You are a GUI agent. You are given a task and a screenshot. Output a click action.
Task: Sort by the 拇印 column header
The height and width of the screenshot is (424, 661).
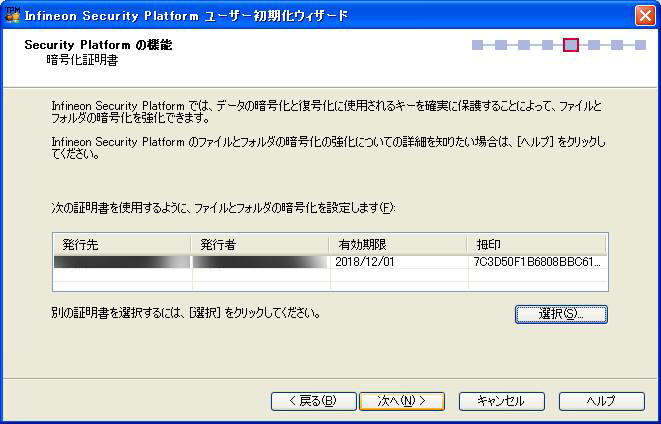[537, 244]
